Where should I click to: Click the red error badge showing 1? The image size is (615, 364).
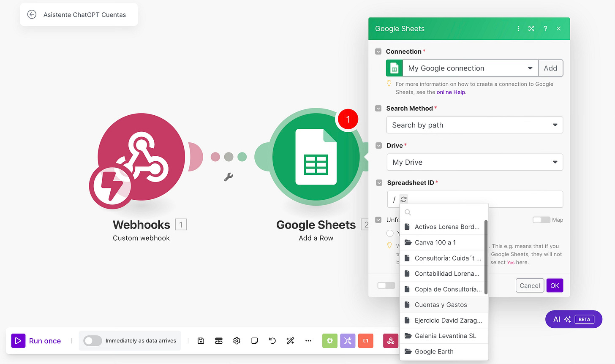point(348,120)
